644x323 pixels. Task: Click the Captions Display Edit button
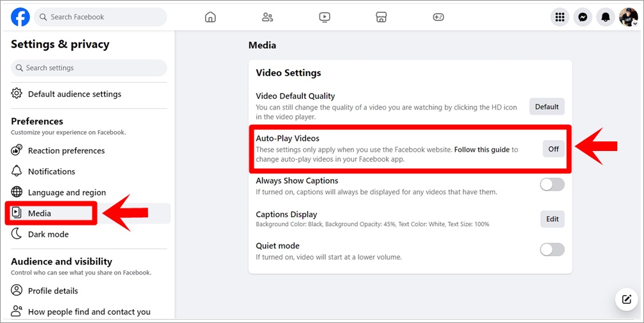[x=552, y=219]
